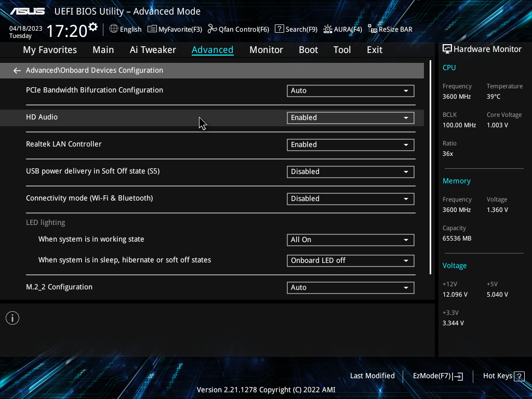Click the info circle icon
This screenshot has height=399, width=532.
(12, 318)
